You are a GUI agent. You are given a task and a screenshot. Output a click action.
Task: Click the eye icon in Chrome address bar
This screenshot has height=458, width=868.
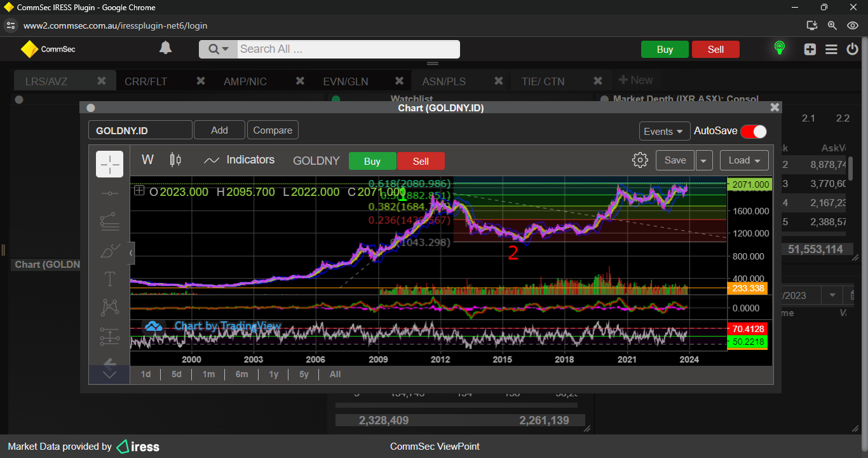click(x=853, y=25)
